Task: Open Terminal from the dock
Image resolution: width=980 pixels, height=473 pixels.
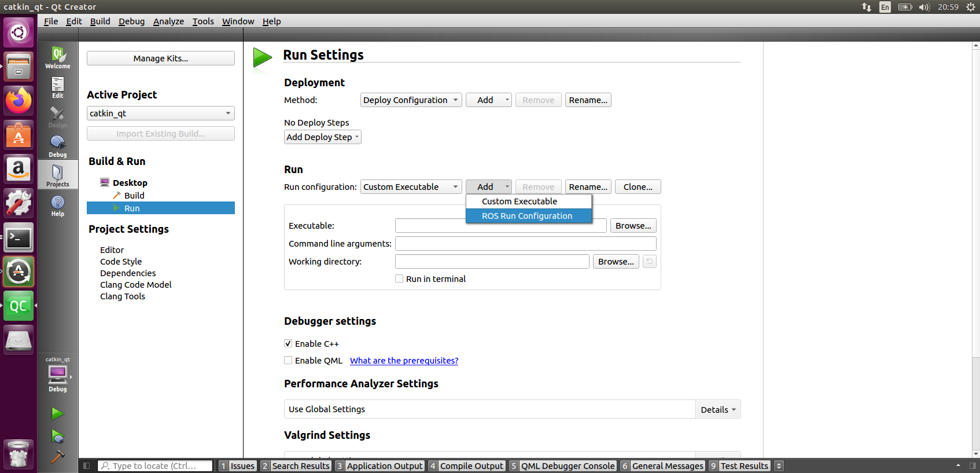Action: click(x=19, y=237)
